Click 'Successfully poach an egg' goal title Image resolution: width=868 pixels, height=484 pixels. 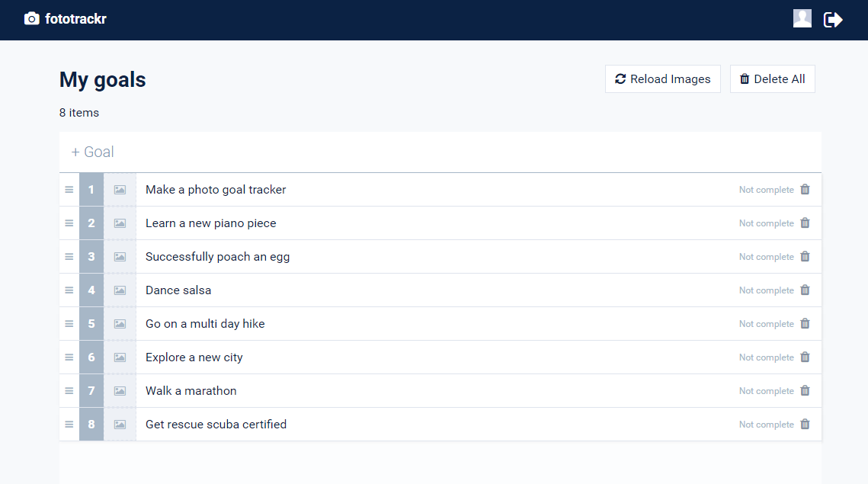[x=217, y=257]
